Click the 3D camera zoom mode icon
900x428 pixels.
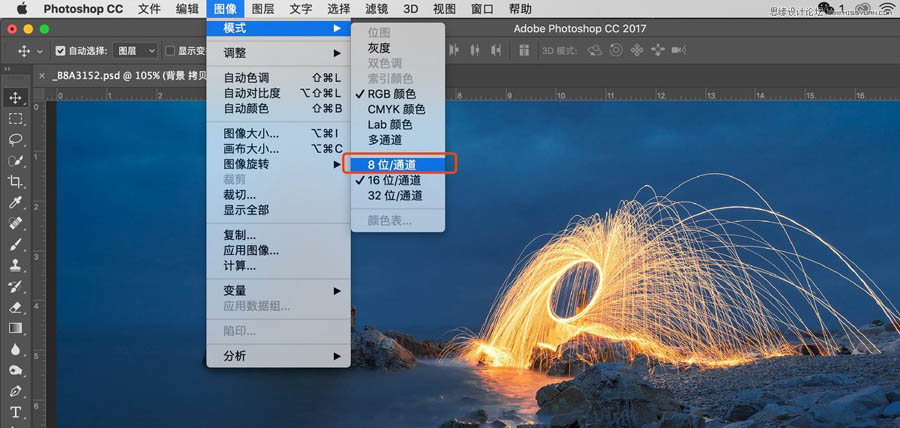pyautogui.click(x=679, y=50)
